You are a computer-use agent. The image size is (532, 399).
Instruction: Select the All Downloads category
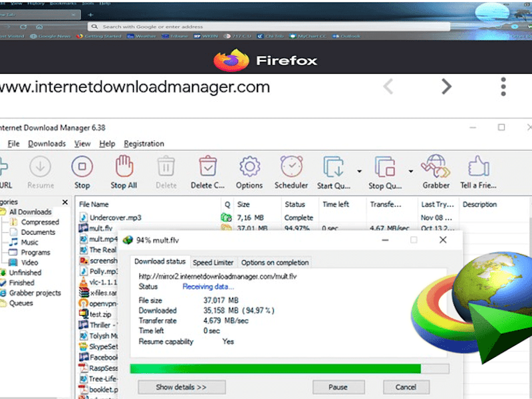[x=30, y=211]
